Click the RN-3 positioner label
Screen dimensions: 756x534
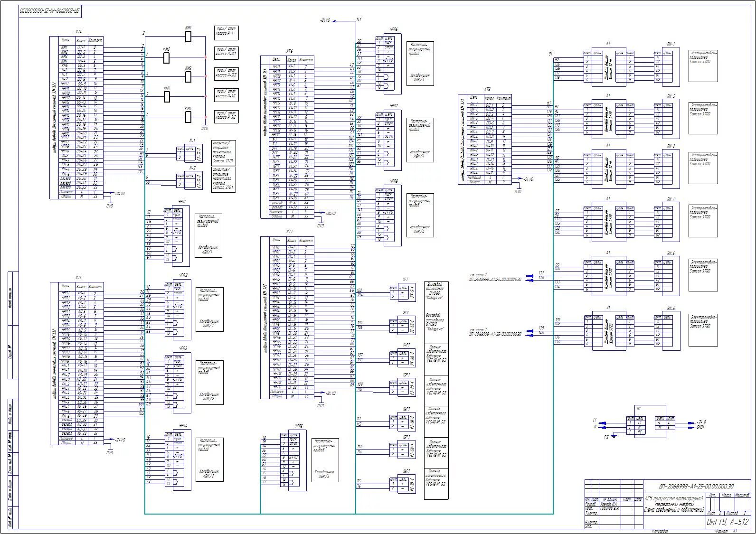coord(671,146)
